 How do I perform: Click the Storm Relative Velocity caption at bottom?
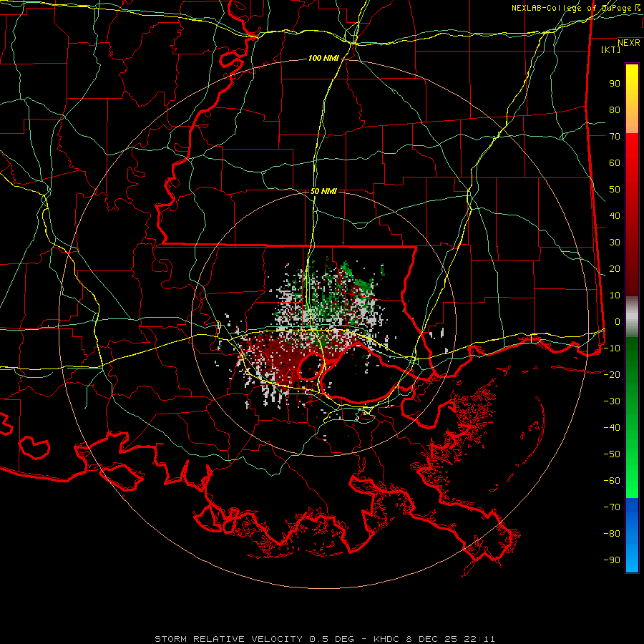tap(325, 639)
